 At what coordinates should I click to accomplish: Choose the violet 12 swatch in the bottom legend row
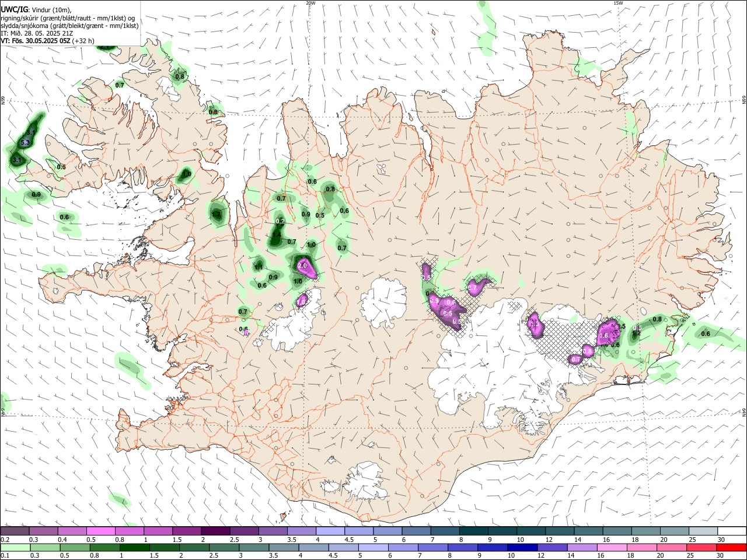pyautogui.click(x=552, y=547)
